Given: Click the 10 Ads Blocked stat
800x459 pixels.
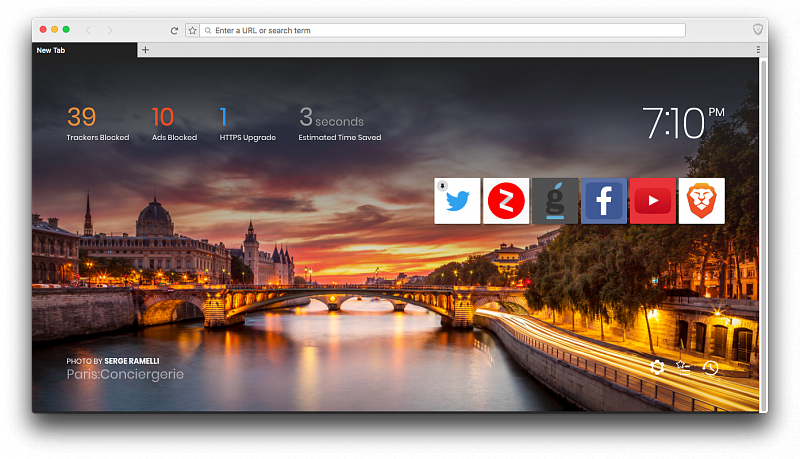Looking at the screenshot, I should [x=174, y=124].
